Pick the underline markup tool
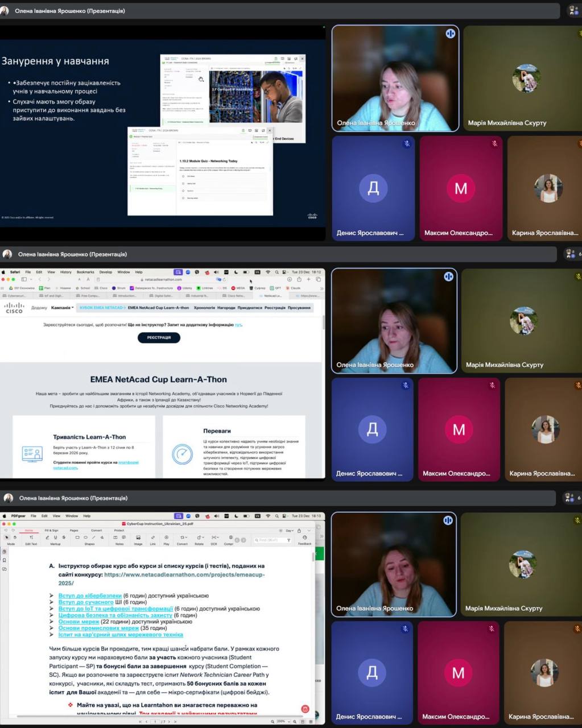 pyautogui.click(x=56, y=537)
